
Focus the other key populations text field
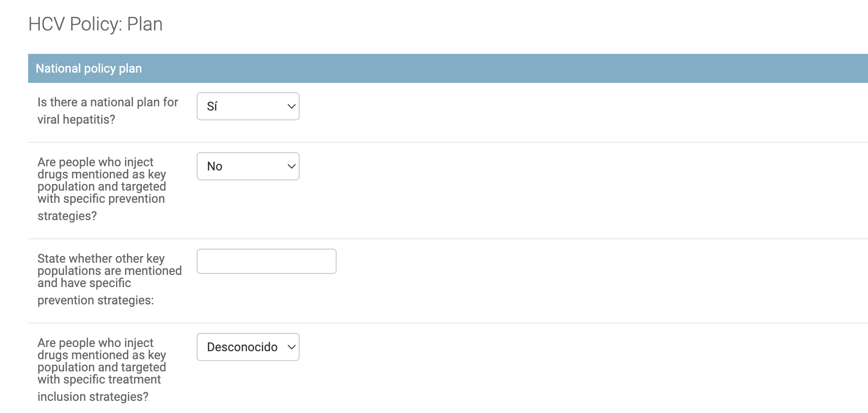pos(266,261)
